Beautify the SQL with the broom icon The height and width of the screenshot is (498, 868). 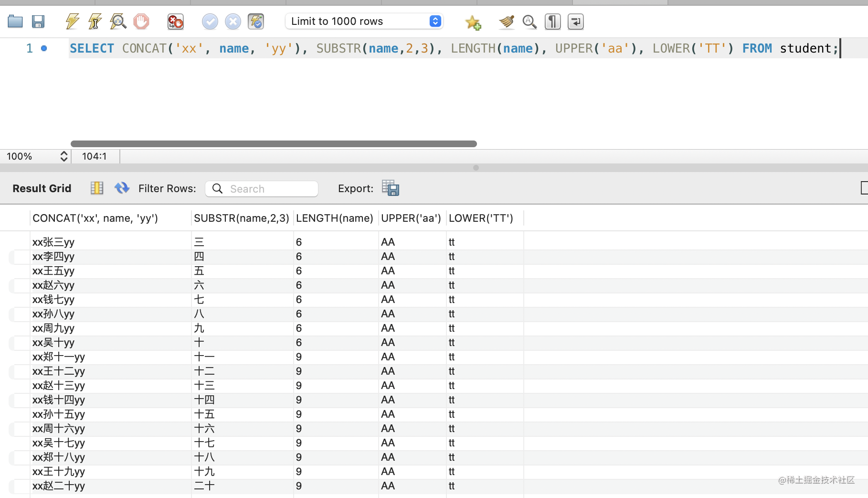[x=507, y=22]
